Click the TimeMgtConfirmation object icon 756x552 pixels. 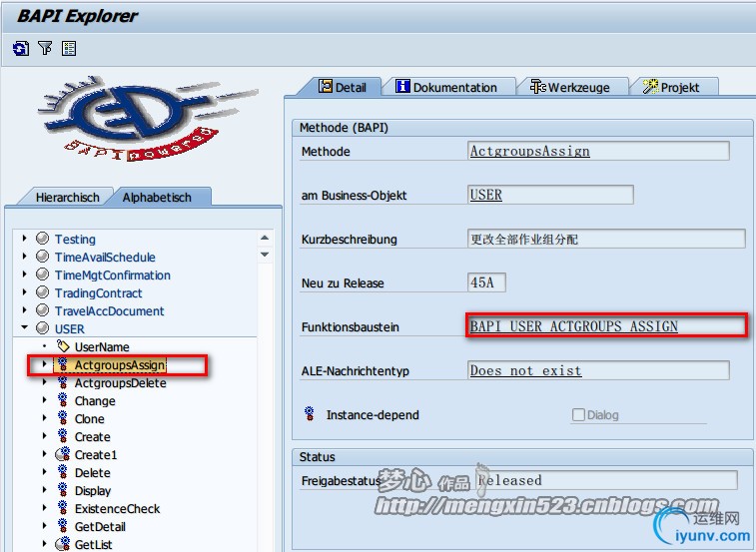(x=42, y=275)
